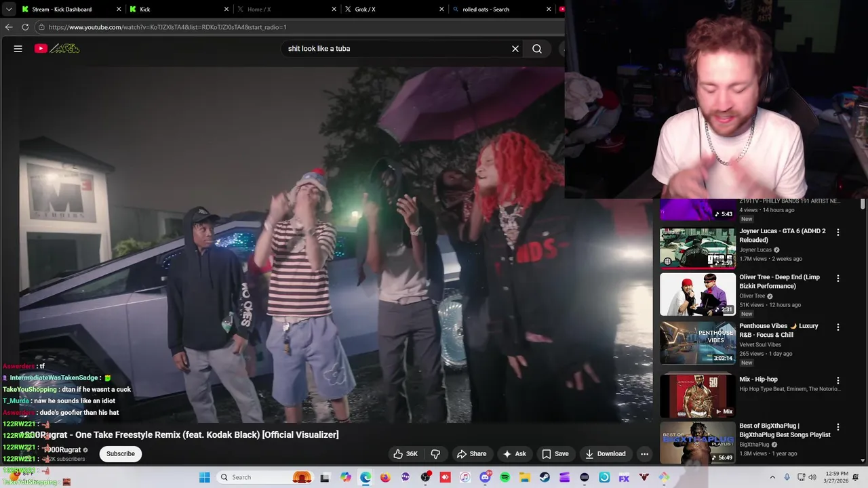Open Firefox from the taskbar
The height and width of the screenshot is (488, 868).
click(385, 477)
